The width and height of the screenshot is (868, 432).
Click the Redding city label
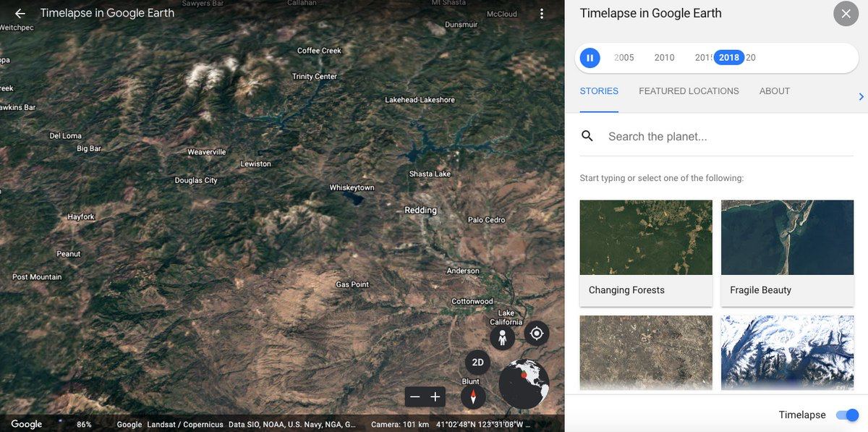[421, 211]
